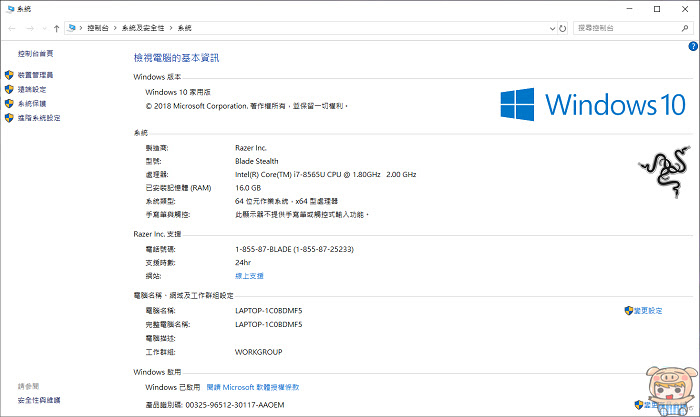This screenshot has width=700, height=417.
Task: Select 控制台 breadcrumb in address bar
Action: coord(98,28)
